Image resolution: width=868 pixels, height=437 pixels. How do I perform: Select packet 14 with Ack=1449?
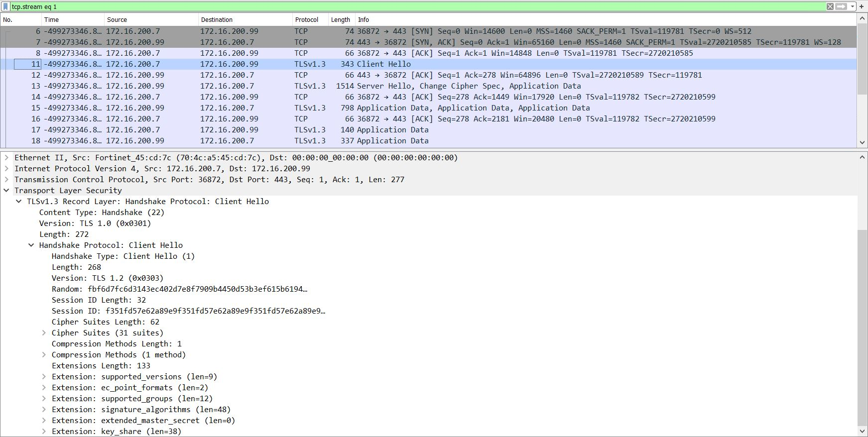click(428, 97)
